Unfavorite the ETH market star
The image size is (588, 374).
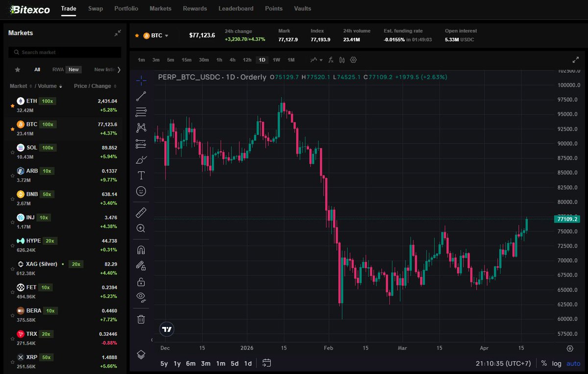point(12,106)
